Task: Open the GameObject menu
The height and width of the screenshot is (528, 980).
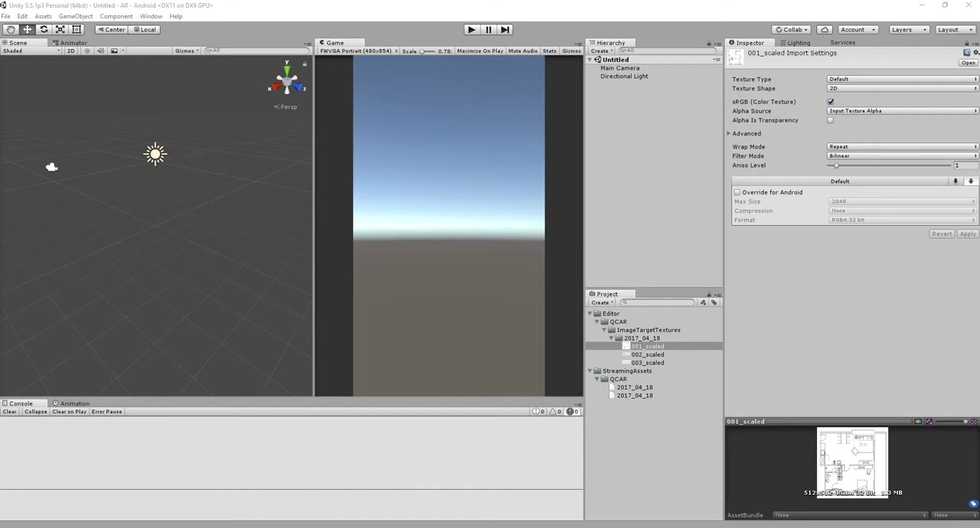Action: coord(76,16)
